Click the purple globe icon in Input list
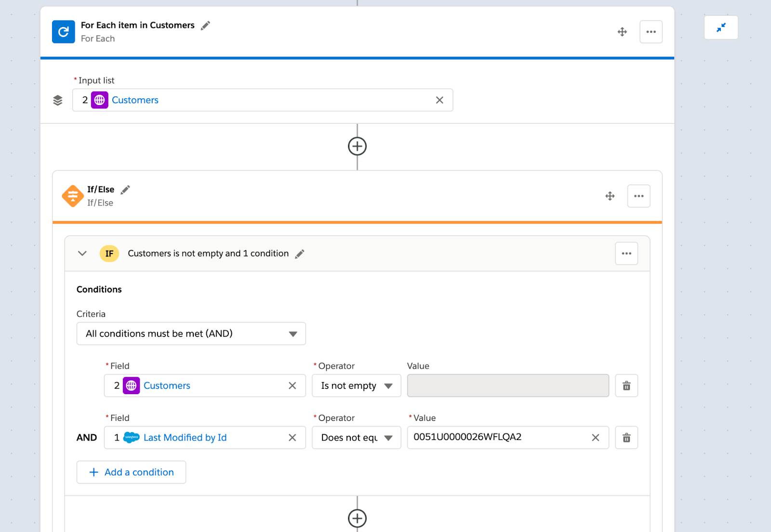The height and width of the screenshot is (532, 771). click(x=100, y=100)
